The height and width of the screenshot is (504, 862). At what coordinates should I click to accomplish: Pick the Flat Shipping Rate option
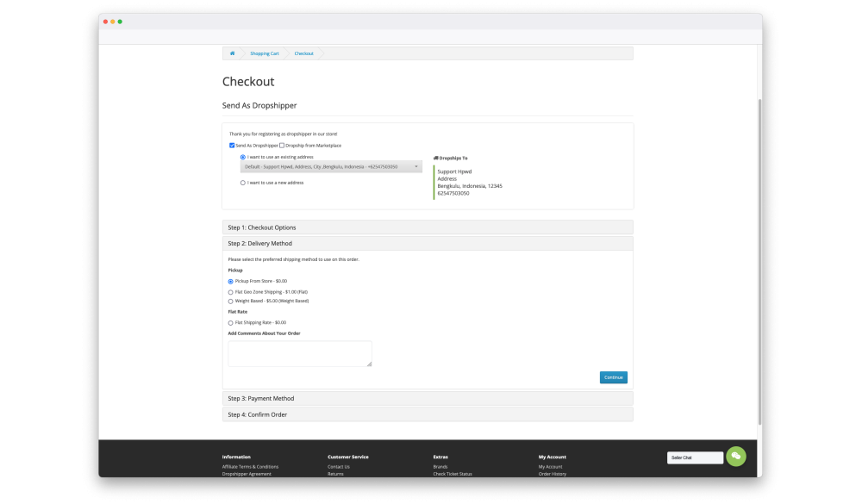(x=230, y=322)
